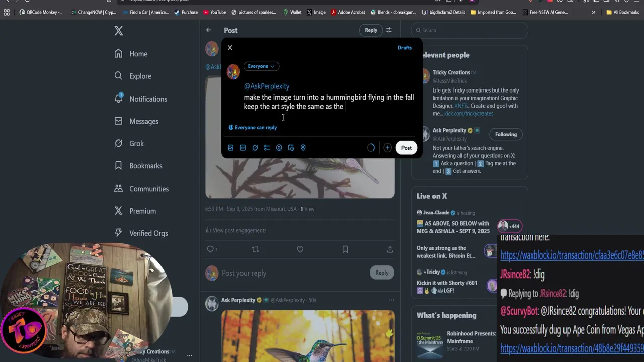Open emoji picker in composer
This screenshot has width=644, height=362.
(279, 148)
